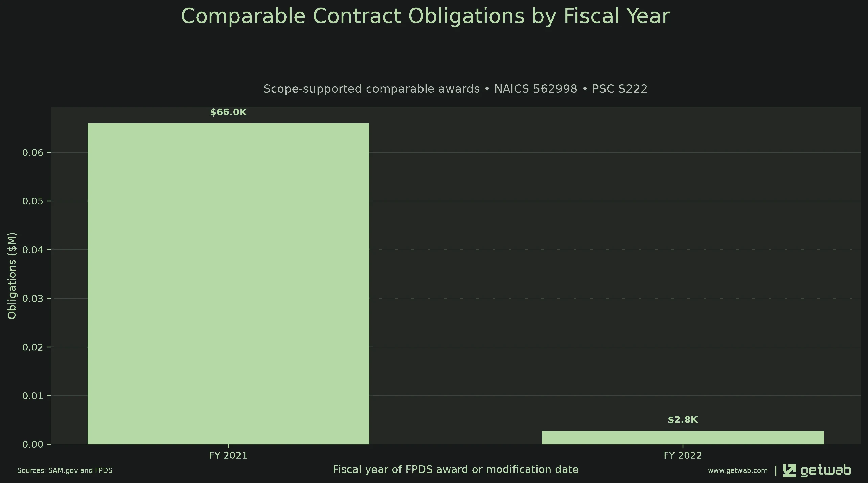Click the 0.05 y-axis tick label
This screenshot has width=868, height=483.
[x=33, y=201]
